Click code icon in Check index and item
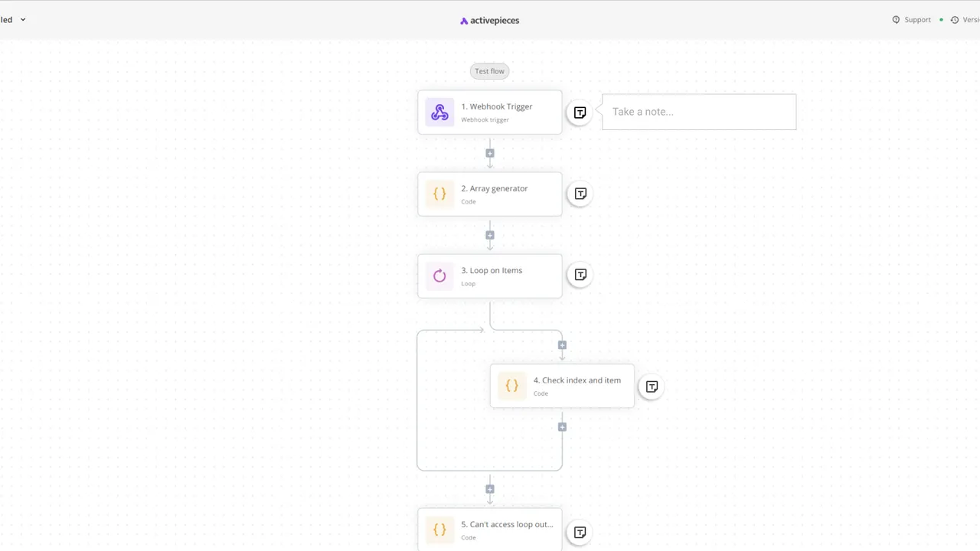 (x=512, y=386)
